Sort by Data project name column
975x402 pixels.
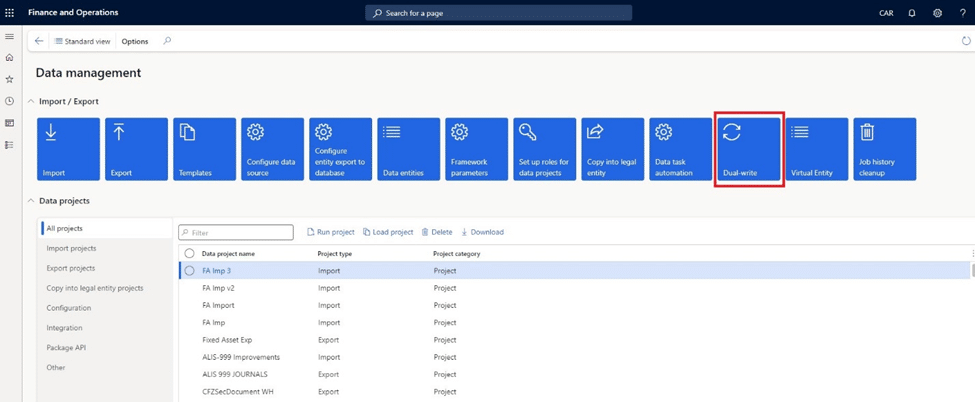point(228,254)
